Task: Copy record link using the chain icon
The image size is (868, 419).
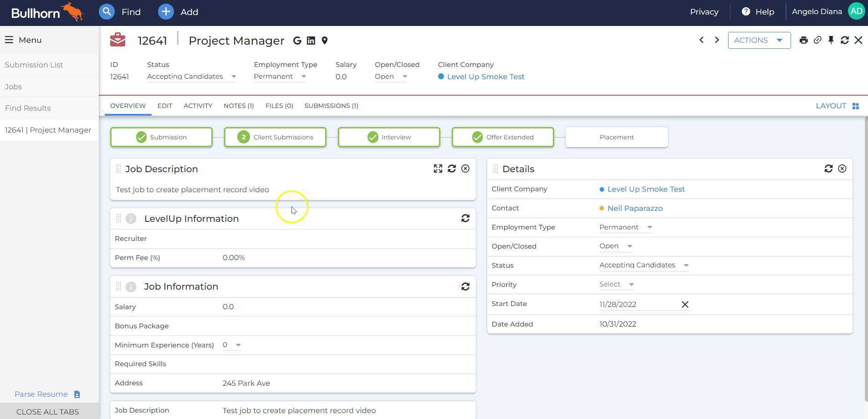Action: (817, 40)
